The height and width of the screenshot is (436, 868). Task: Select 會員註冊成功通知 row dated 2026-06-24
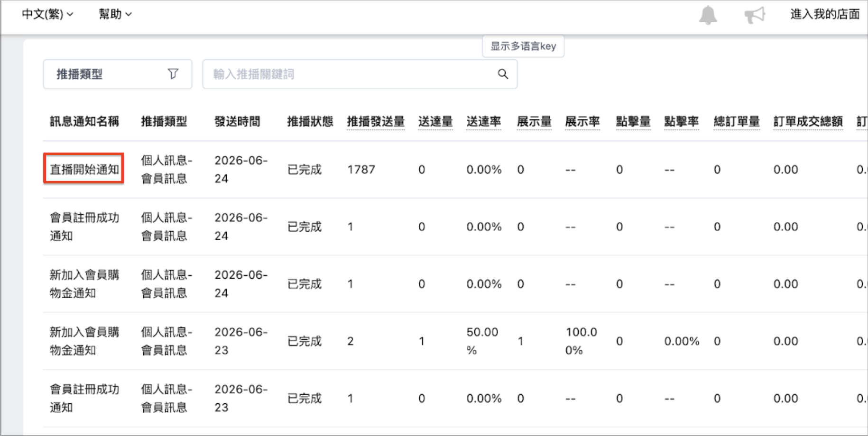[455, 227]
